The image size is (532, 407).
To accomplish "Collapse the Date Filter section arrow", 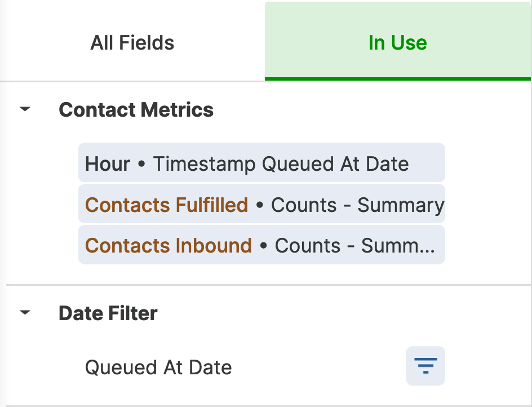I will (25, 312).
